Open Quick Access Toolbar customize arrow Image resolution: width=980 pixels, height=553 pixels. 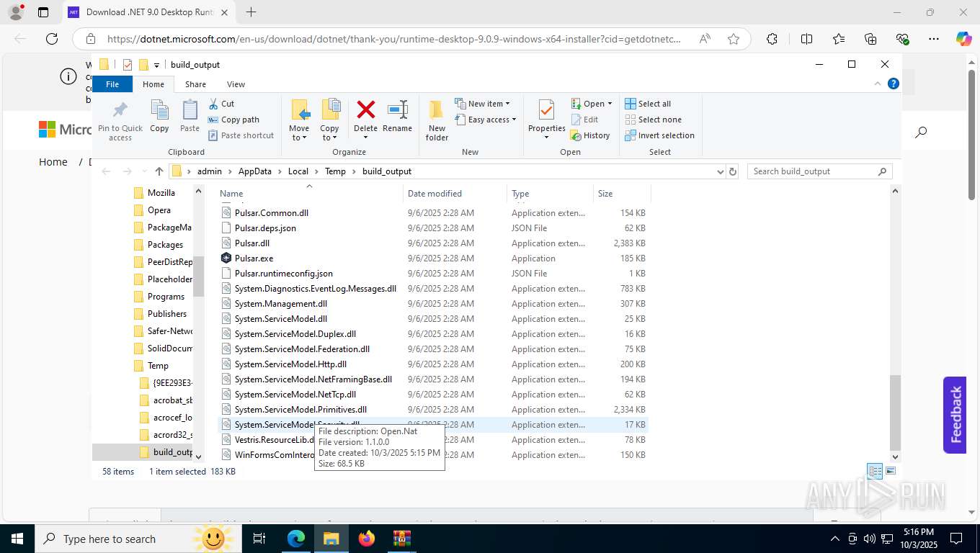(156, 65)
